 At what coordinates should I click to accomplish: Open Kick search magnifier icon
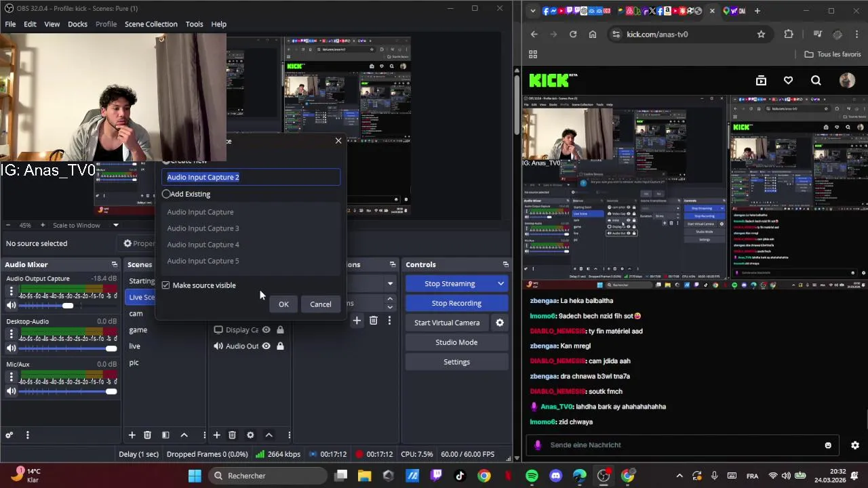click(816, 81)
